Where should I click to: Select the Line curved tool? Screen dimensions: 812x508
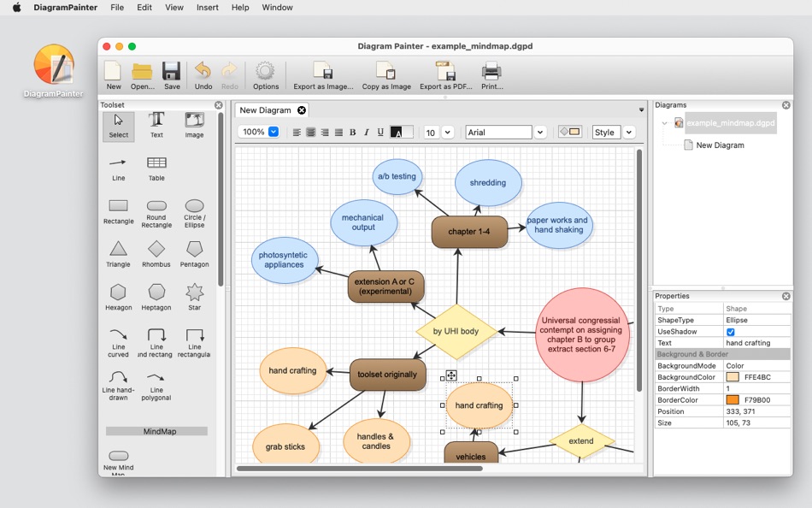(x=119, y=342)
